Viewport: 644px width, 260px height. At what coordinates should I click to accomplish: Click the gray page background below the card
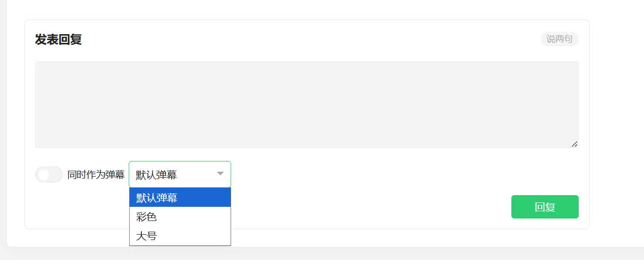[x=322, y=254]
